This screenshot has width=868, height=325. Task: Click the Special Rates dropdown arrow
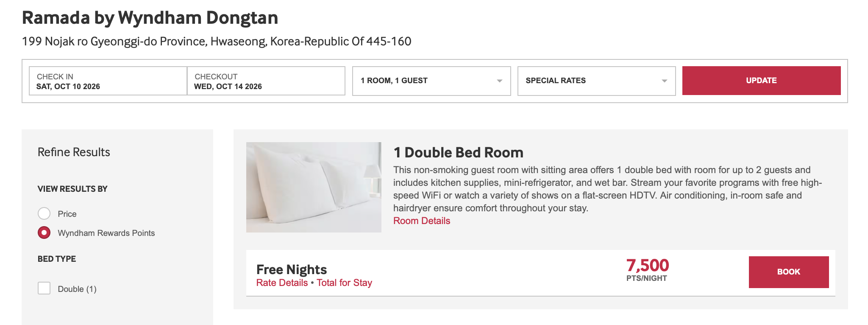click(664, 81)
